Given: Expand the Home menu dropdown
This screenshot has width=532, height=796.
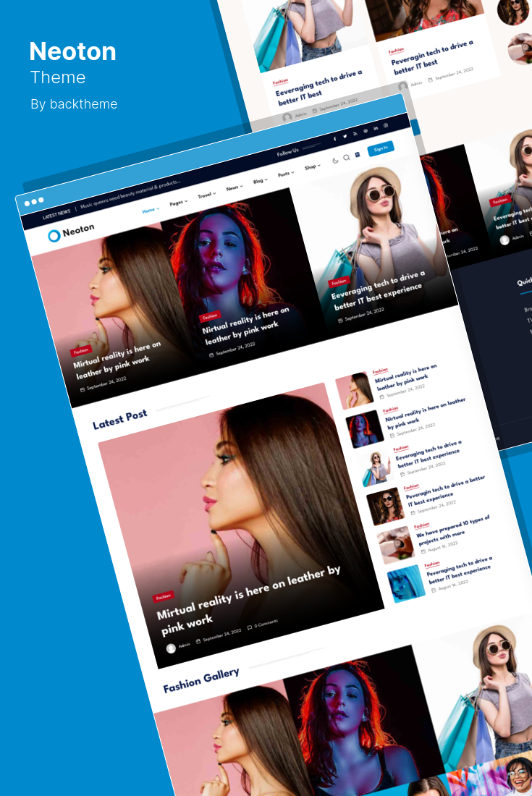Looking at the screenshot, I should pyautogui.click(x=151, y=210).
